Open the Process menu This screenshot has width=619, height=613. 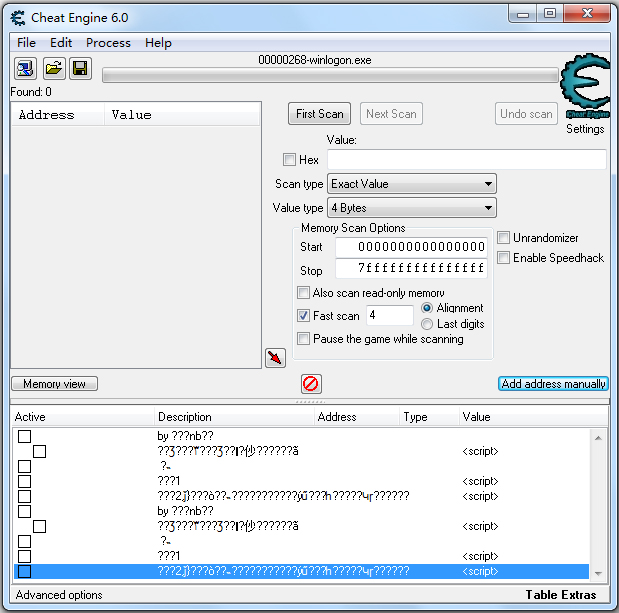click(x=108, y=43)
